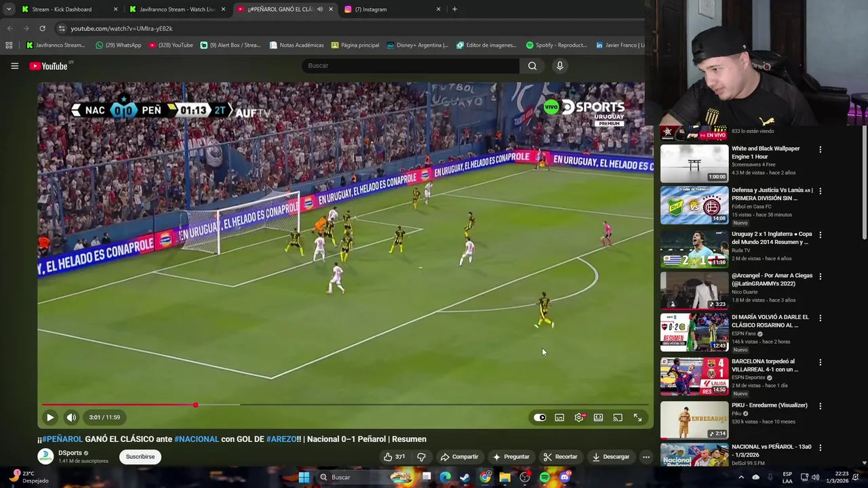Viewport: 868px width, 488px height.
Task: Open Discord from the taskbar
Action: pyautogui.click(x=564, y=477)
